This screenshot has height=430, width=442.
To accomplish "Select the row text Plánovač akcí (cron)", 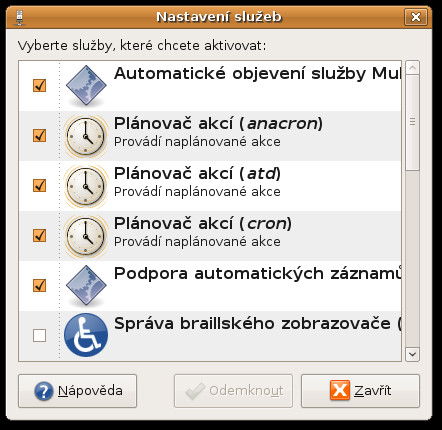I will 203,224.
